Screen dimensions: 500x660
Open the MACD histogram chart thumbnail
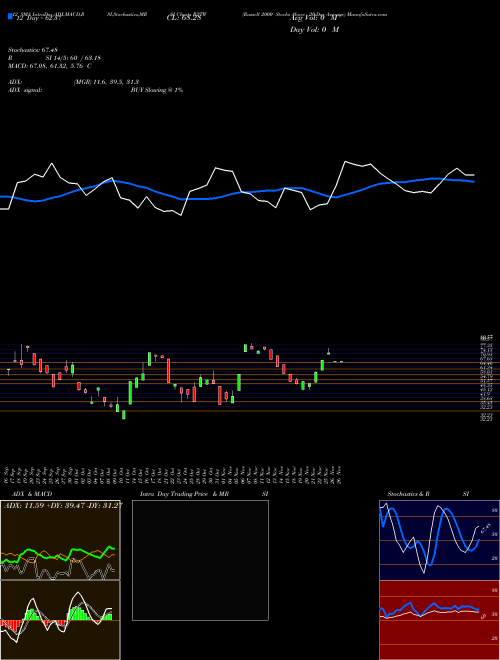tap(60, 620)
